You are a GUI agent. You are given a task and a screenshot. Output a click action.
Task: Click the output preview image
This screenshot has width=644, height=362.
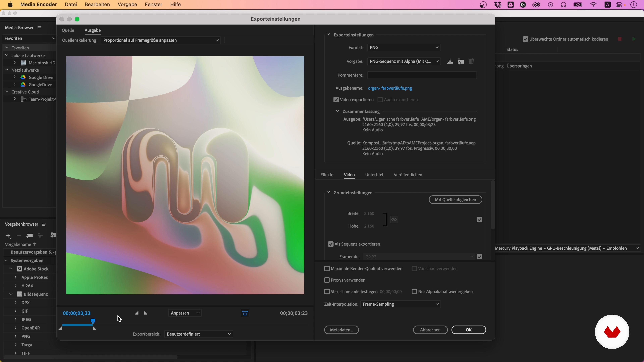tap(185, 175)
